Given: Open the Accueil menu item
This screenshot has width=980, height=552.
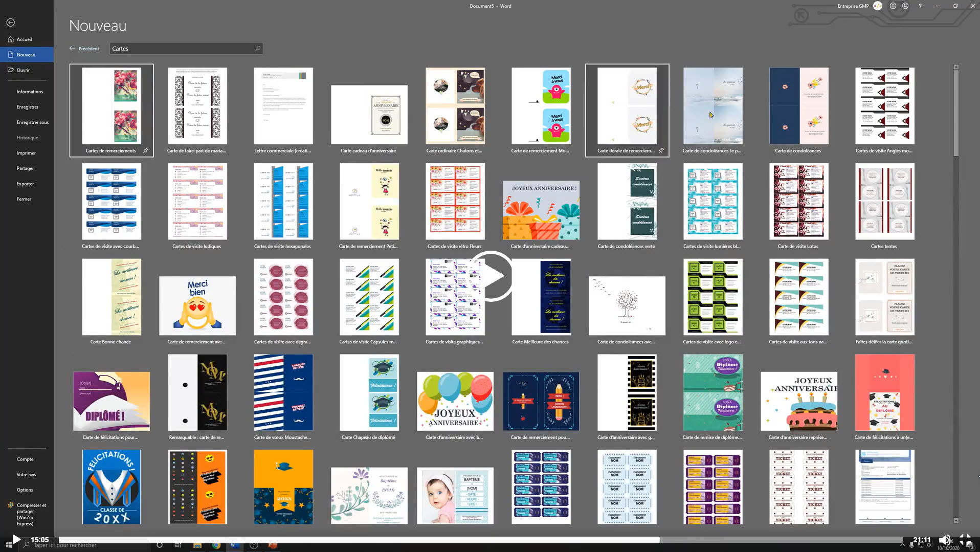Looking at the screenshot, I should [x=24, y=39].
